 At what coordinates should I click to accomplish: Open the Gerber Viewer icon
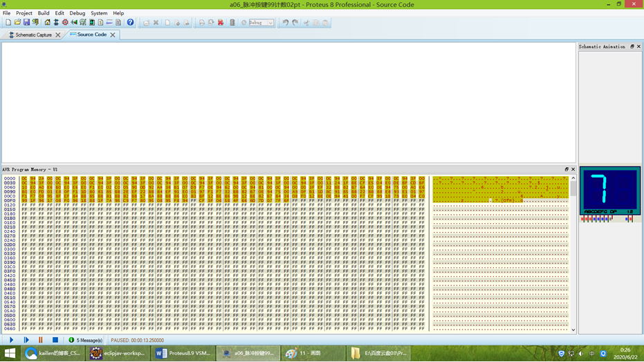[83, 23]
